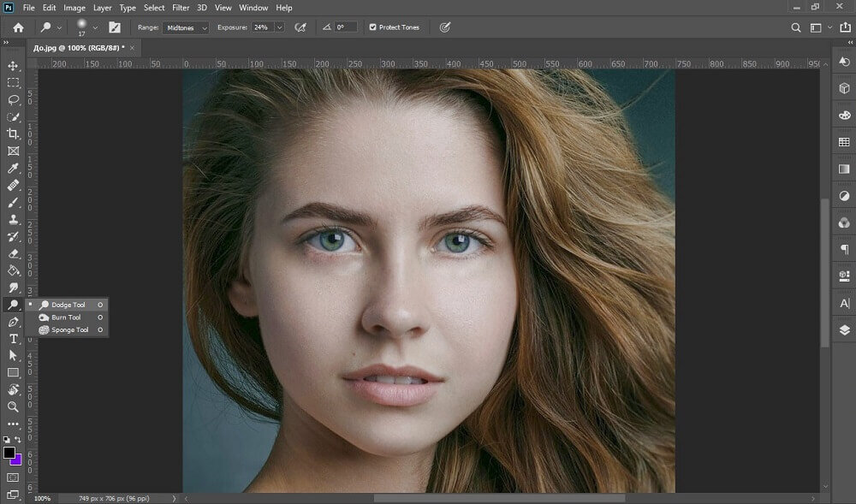The height and width of the screenshot is (504, 856).
Task: Choose Burn Tool from the flyout
Action: coord(66,317)
